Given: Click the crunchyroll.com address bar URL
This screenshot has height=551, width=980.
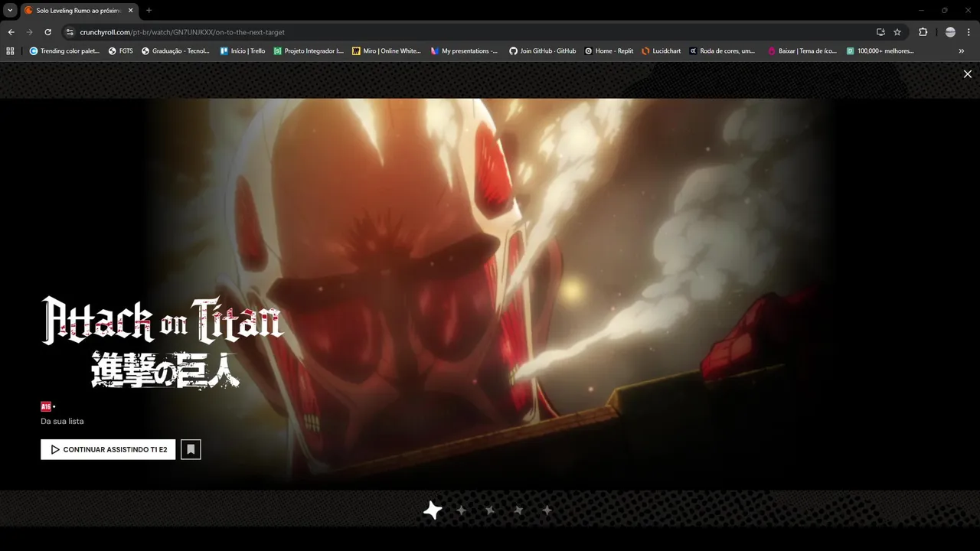Looking at the screenshot, I should (x=182, y=32).
